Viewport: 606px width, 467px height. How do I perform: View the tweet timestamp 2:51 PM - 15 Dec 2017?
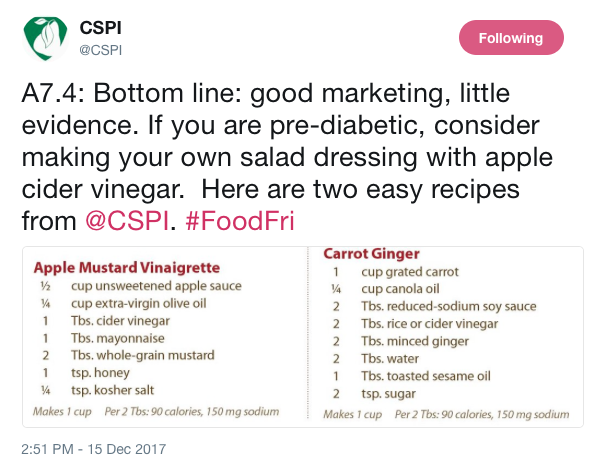click(x=94, y=449)
